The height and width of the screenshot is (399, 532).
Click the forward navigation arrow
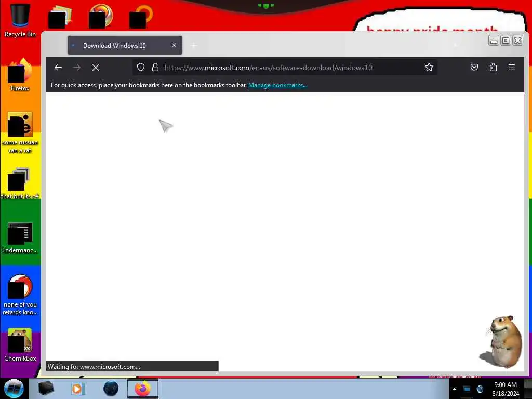(77, 68)
